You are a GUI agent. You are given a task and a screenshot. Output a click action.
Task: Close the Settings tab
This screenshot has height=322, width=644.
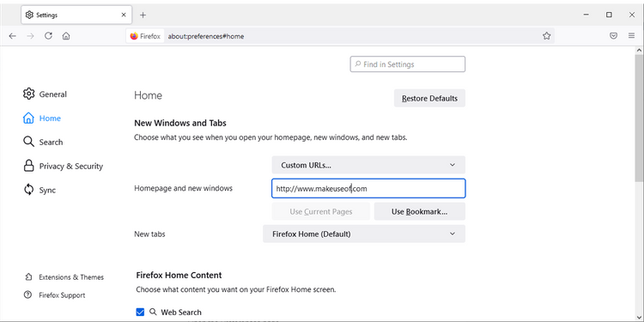coord(124,15)
